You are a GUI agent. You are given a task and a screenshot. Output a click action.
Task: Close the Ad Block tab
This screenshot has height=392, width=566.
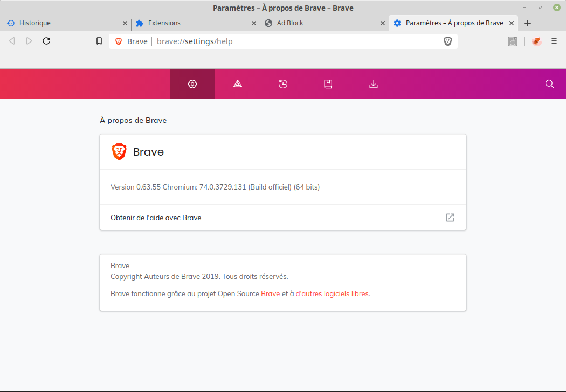pos(383,23)
